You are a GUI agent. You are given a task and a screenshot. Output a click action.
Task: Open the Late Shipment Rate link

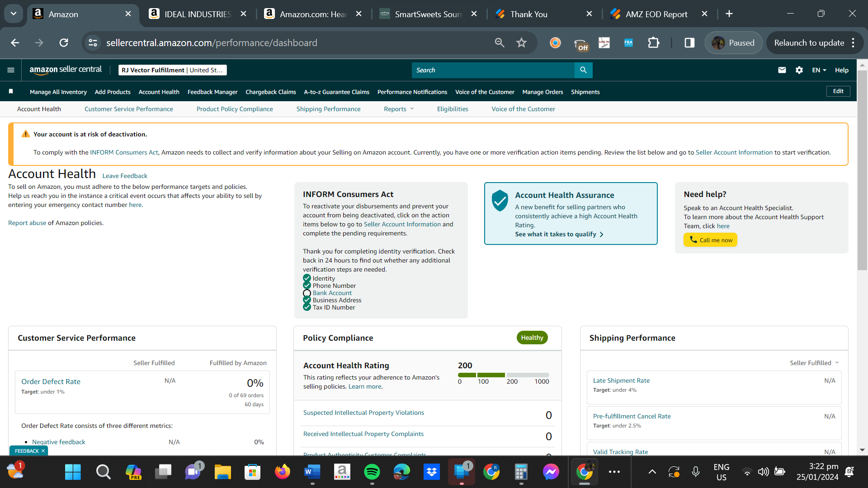(621, 380)
